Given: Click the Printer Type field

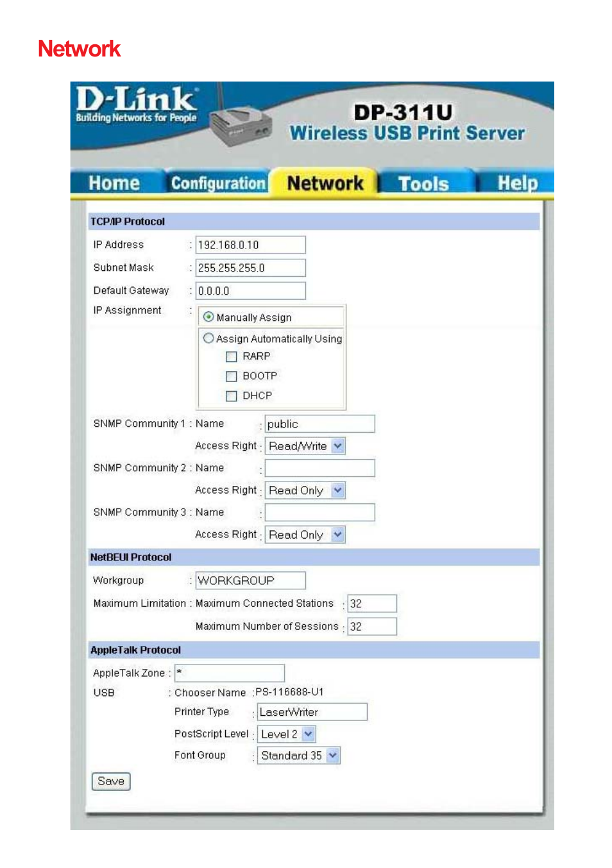Looking at the screenshot, I should click(x=312, y=712).
